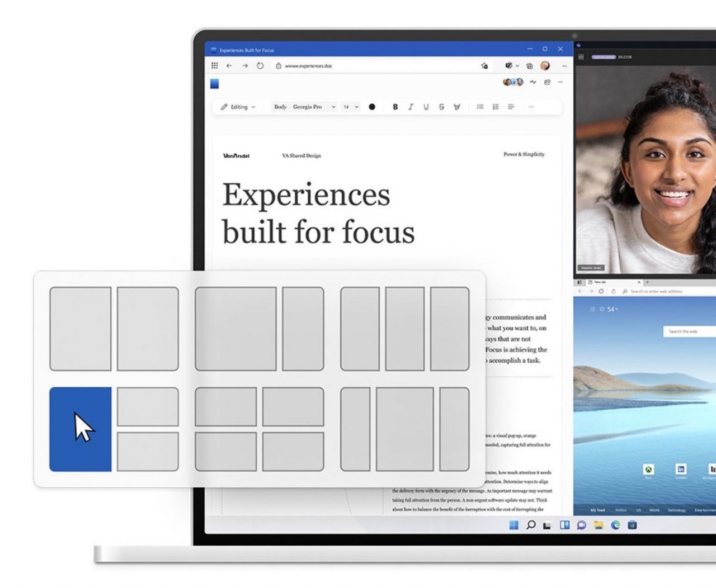Pick the black font color swatch

click(x=372, y=107)
